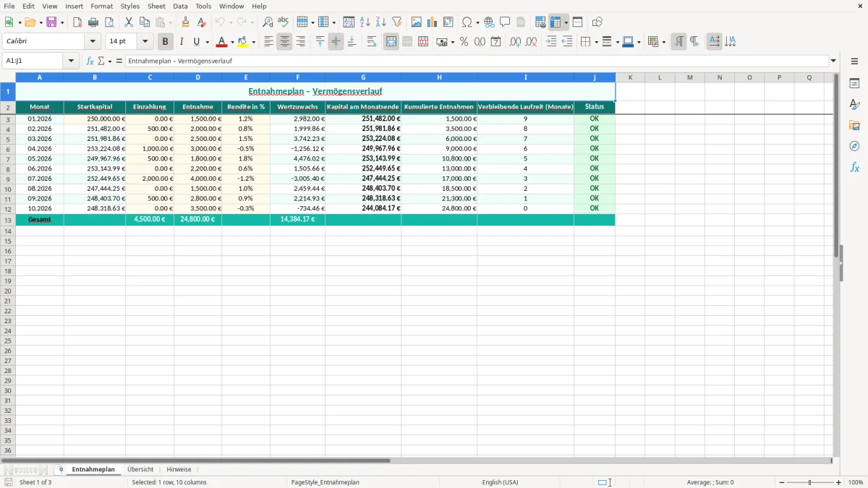Run the spelling check
The width and height of the screenshot is (868, 488).
point(284,22)
